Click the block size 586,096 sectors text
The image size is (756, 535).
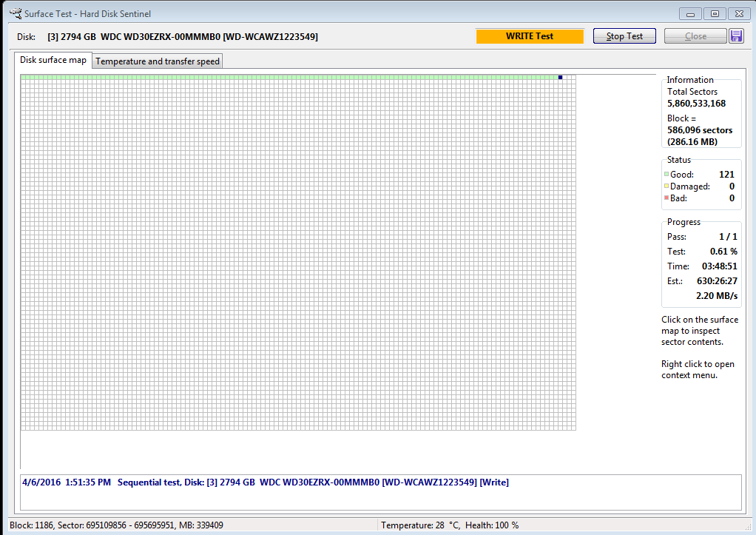700,129
